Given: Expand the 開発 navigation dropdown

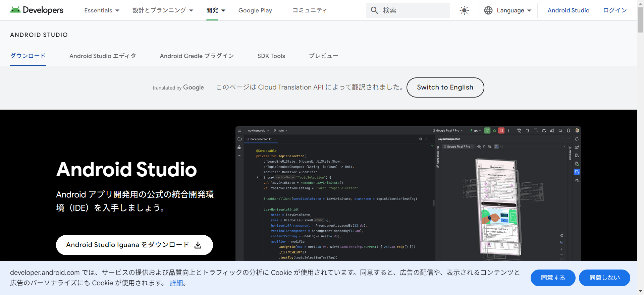Looking at the screenshot, I should [215, 10].
